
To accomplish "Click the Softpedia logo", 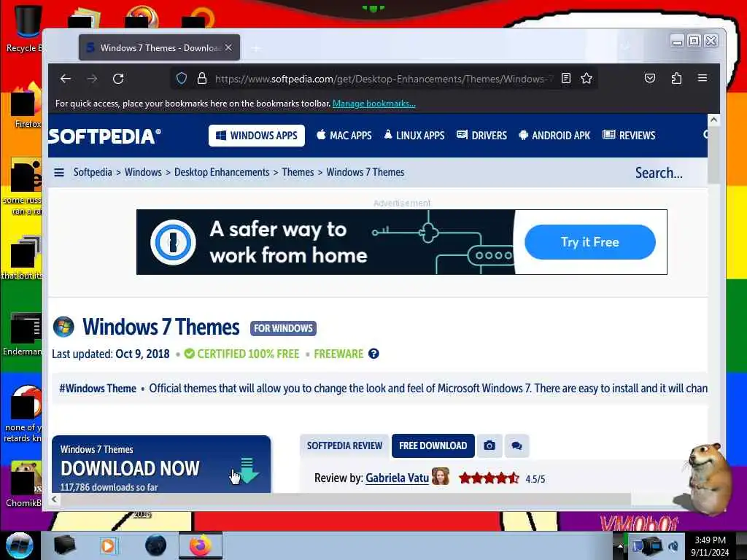I will pyautogui.click(x=104, y=136).
